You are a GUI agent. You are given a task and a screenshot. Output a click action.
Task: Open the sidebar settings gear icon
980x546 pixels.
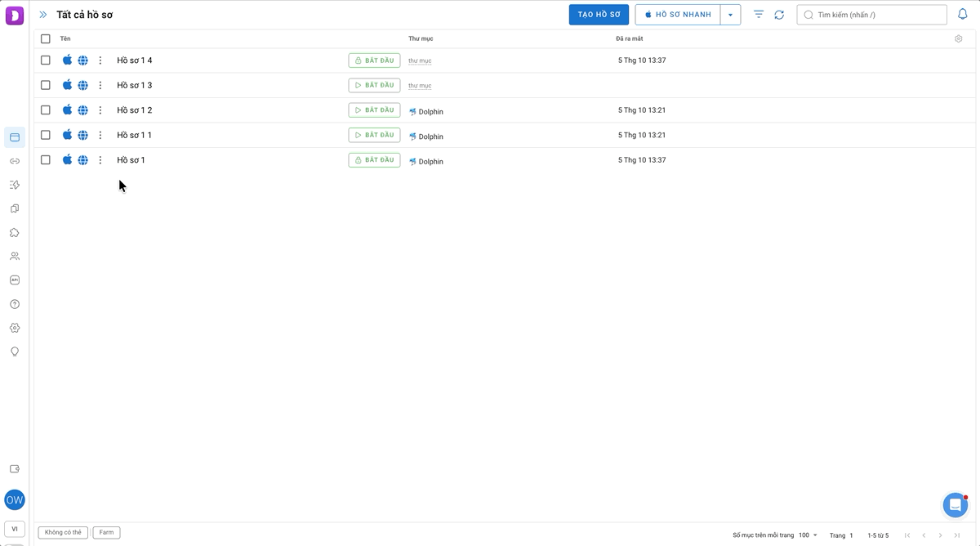pos(15,328)
